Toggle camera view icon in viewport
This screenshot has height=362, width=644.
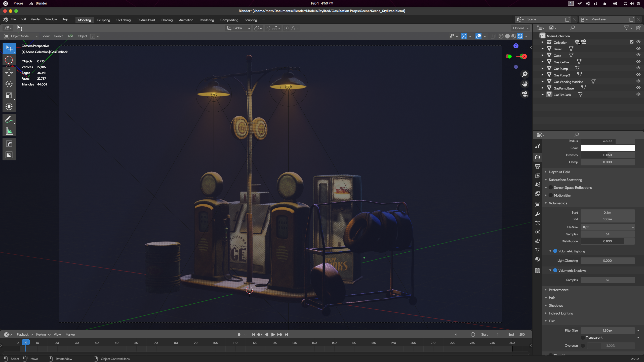tap(525, 94)
